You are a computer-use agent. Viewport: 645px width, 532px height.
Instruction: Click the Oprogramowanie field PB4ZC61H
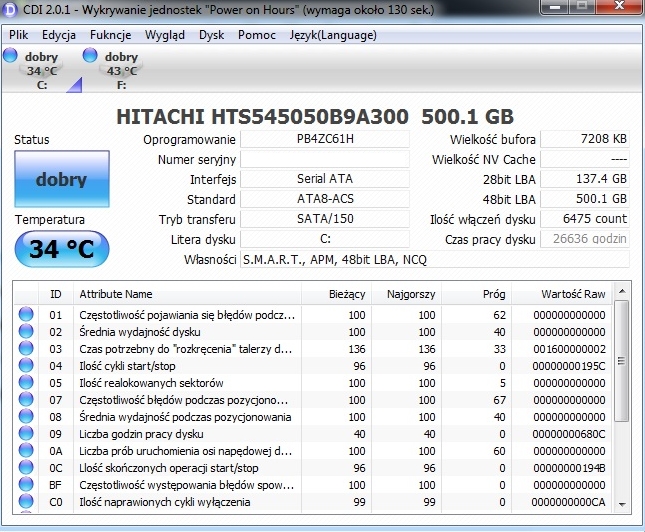click(x=325, y=139)
